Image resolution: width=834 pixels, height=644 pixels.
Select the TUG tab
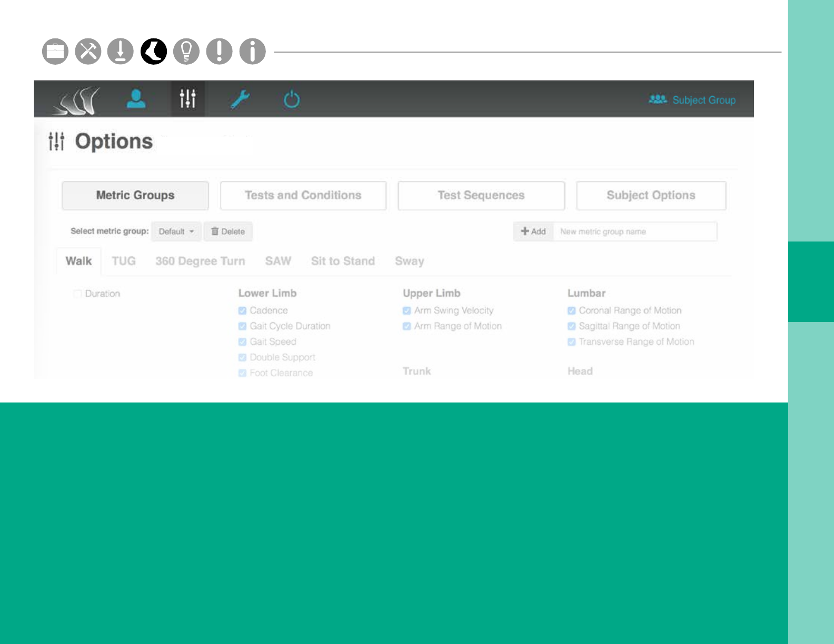pos(124,261)
